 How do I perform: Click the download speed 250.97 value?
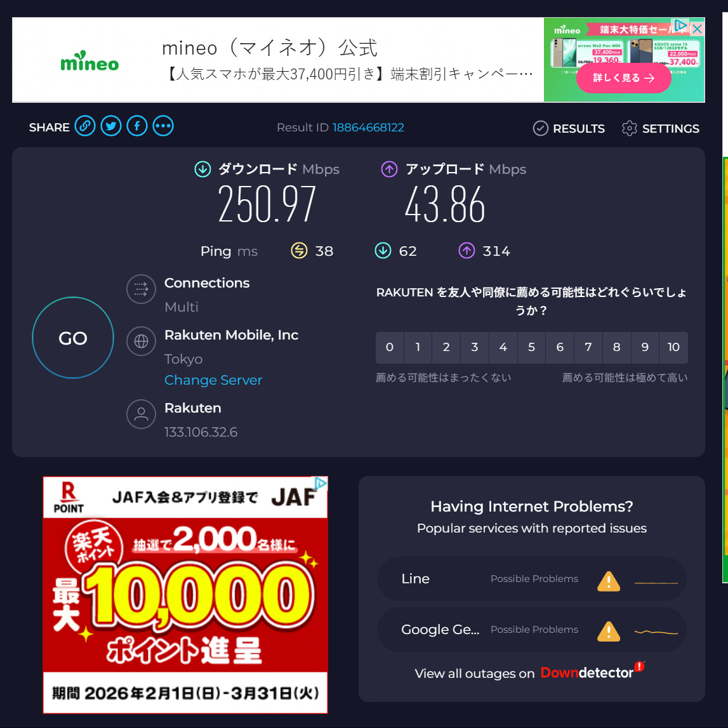pos(267,203)
